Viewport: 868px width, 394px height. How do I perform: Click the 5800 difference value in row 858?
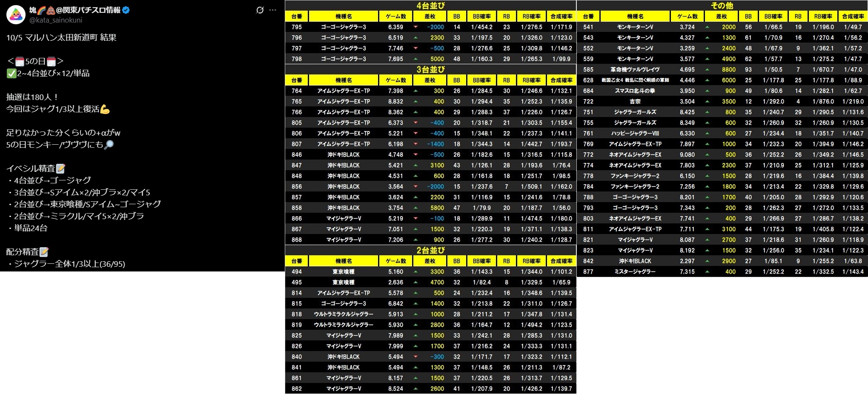(x=437, y=208)
